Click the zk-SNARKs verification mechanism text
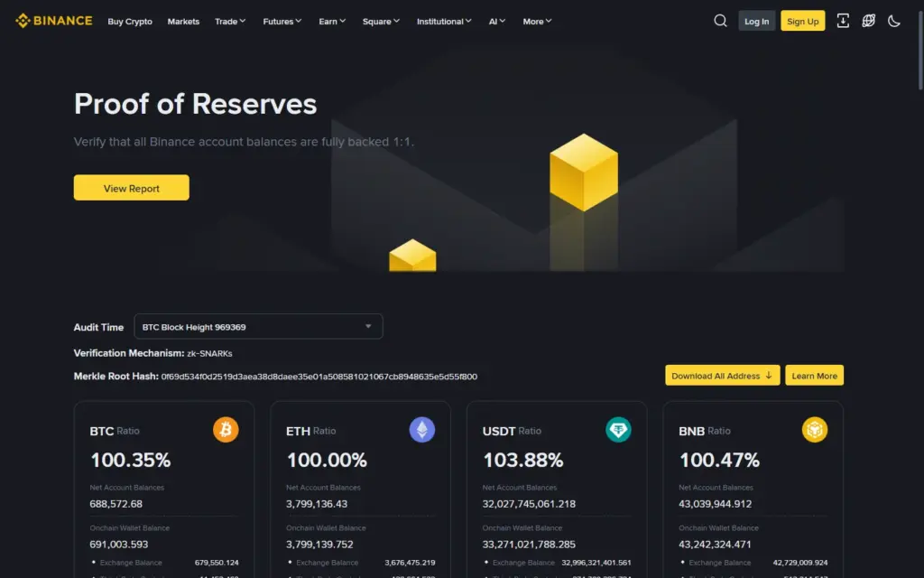The image size is (924, 578). pyautogui.click(x=209, y=353)
